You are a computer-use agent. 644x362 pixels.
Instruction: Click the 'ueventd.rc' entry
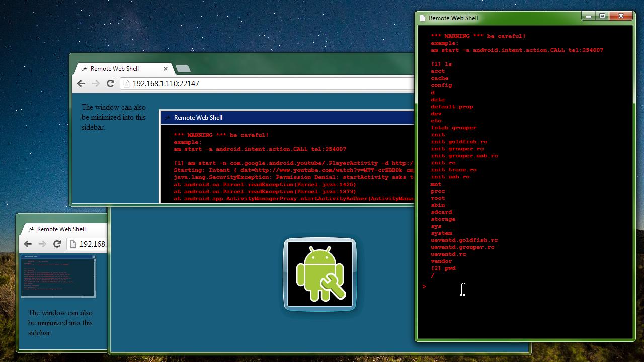(448, 254)
